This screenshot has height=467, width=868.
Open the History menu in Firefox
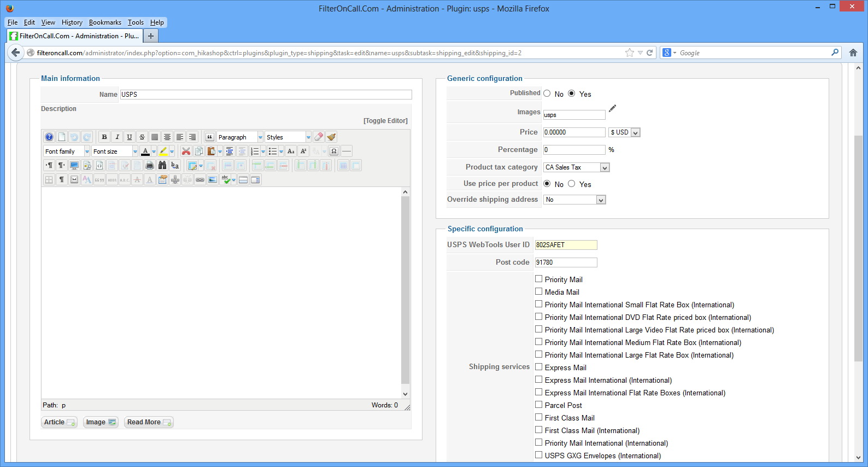pyautogui.click(x=72, y=22)
